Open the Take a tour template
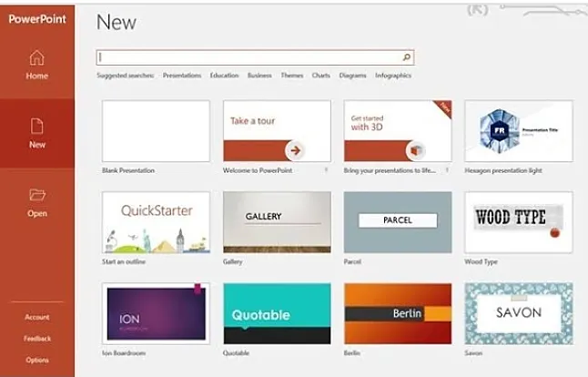Image resolution: width=588 pixels, height=377 pixels. pos(277,131)
